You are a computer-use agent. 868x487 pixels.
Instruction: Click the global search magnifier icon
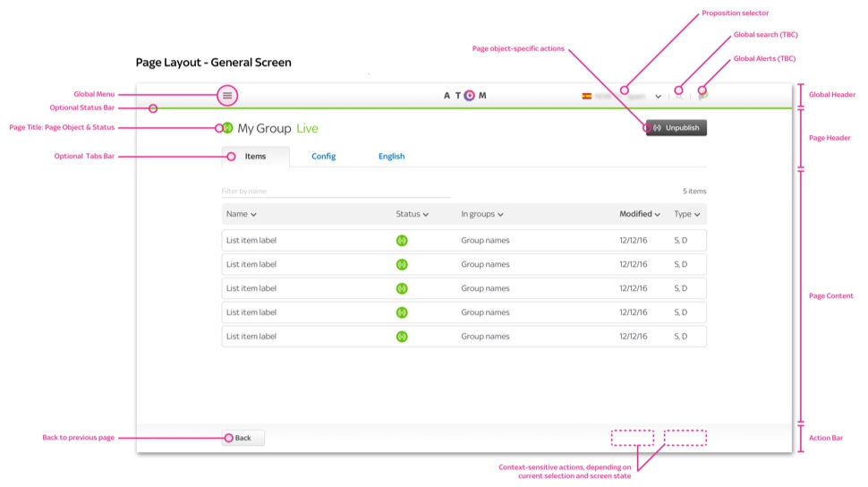click(679, 96)
